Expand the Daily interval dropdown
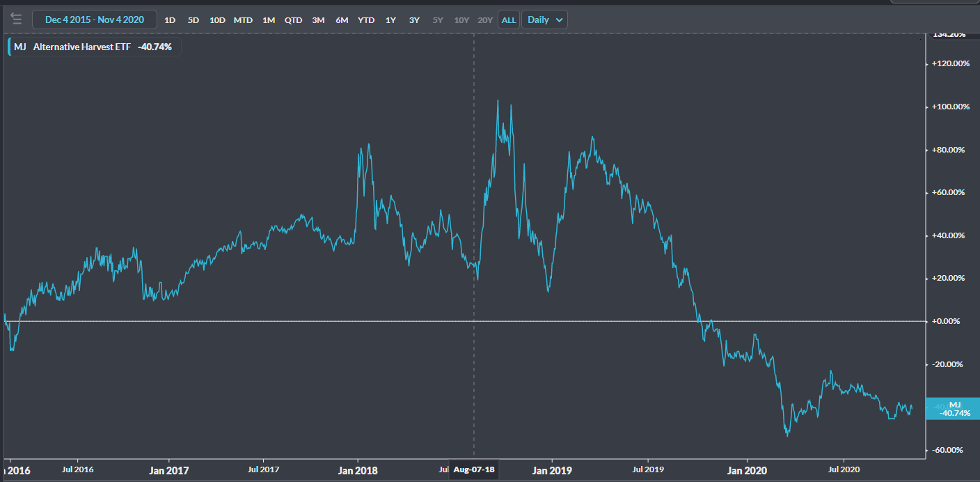 click(546, 20)
